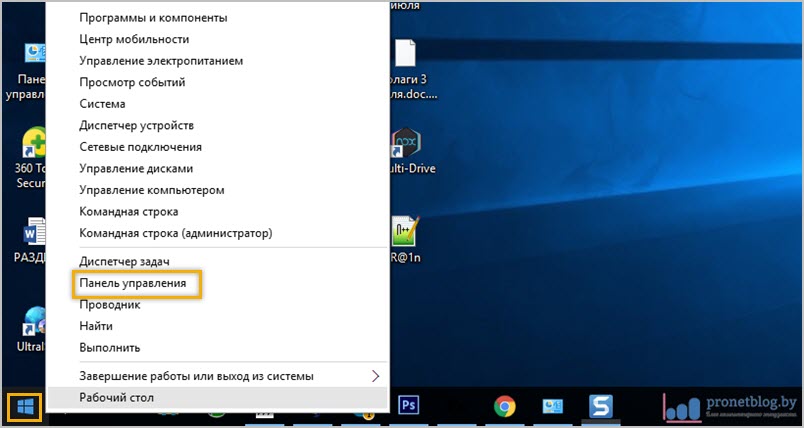Open 'Сетевые подключения' from the menu
This screenshot has width=804, height=428.
click(139, 147)
